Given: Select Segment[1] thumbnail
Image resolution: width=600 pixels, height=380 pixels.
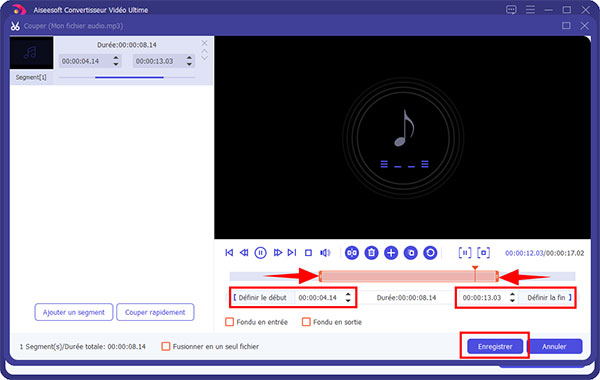Looking at the screenshot, I should 31,53.
